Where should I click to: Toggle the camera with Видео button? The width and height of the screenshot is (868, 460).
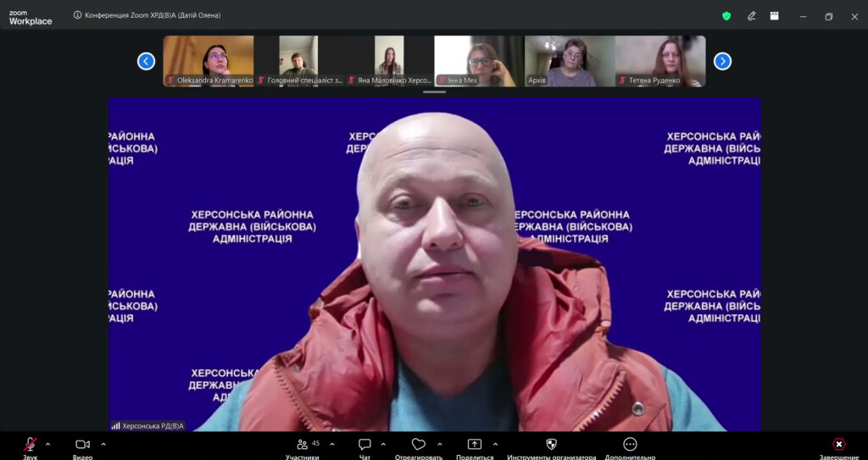pyautogui.click(x=82, y=446)
